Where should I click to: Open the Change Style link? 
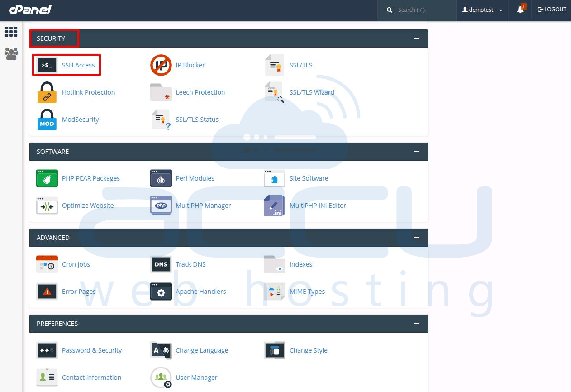[309, 350]
